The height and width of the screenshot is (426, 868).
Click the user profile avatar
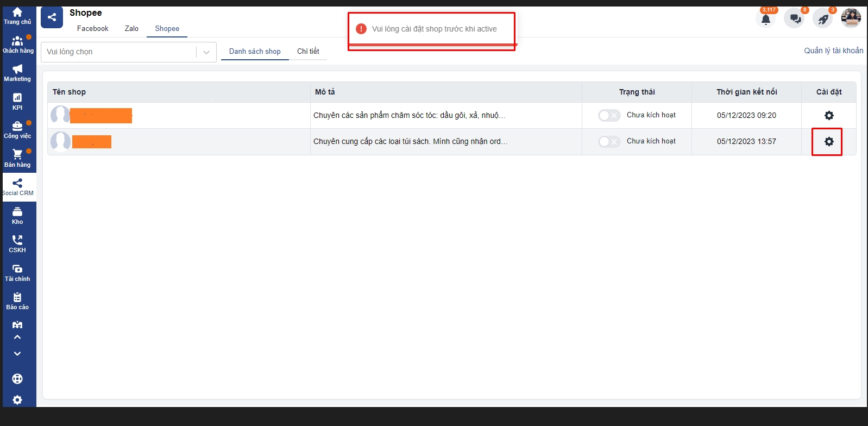[851, 18]
